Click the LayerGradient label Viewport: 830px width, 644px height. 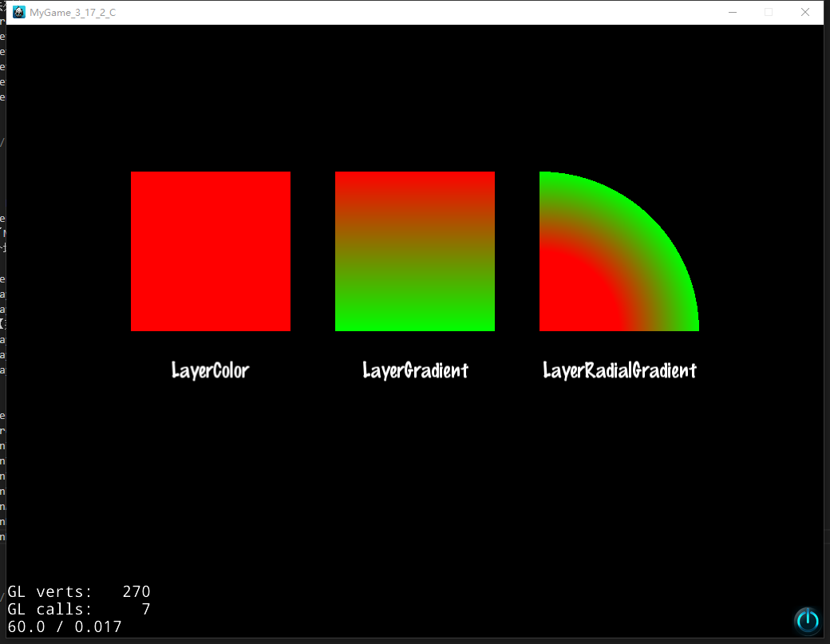click(416, 370)
